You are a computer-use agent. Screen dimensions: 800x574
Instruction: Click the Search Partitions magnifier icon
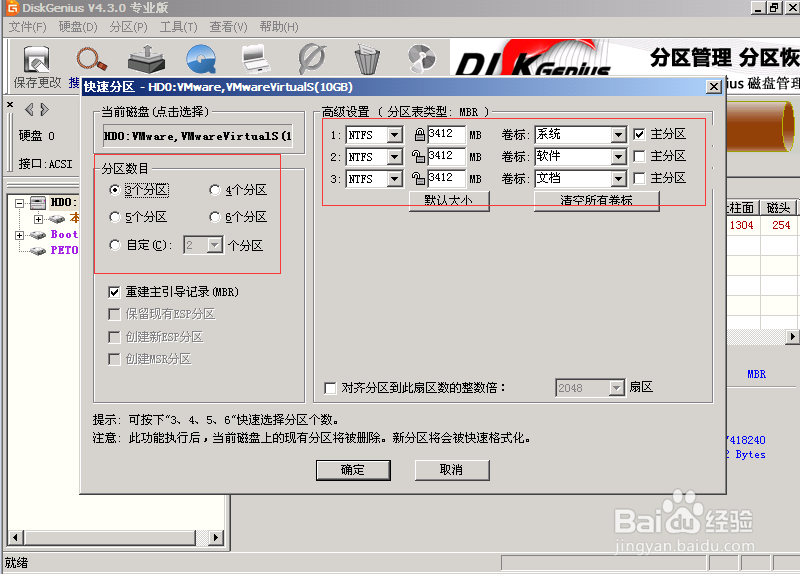pyautogui.click(x=92, y=59)
